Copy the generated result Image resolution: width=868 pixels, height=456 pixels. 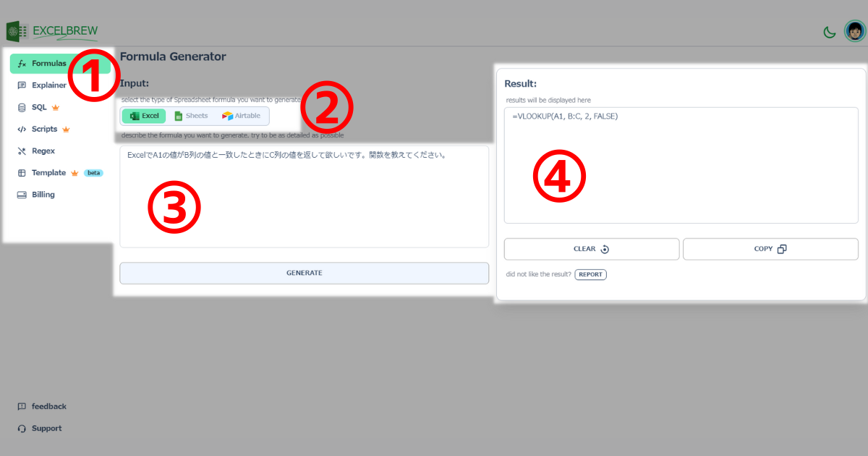point(770,249)
